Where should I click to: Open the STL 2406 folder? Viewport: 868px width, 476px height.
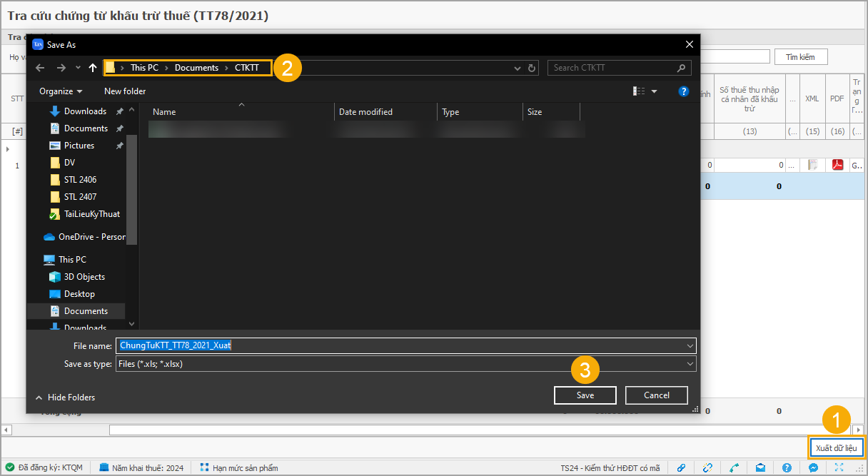click(x=80, y=180)
